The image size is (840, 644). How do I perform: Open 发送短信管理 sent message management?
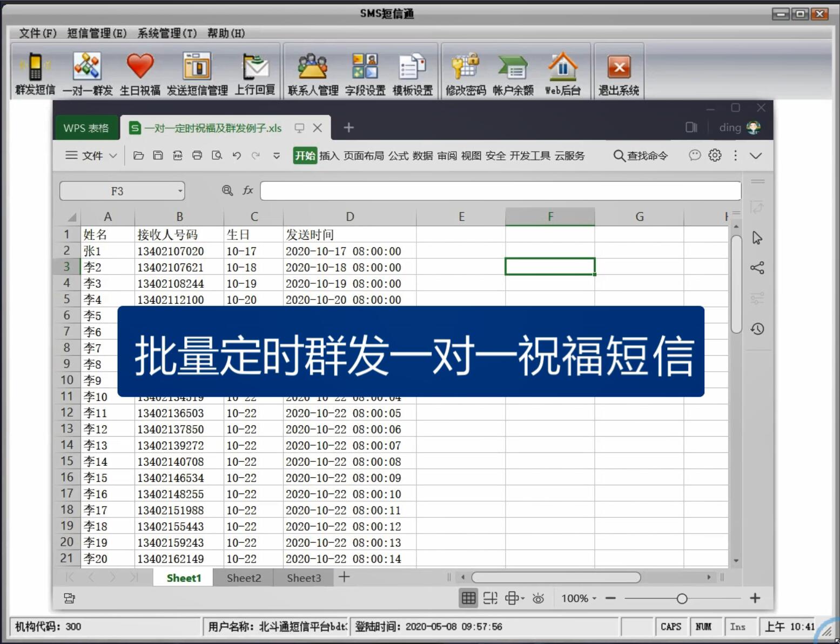(x=197, y=73)
